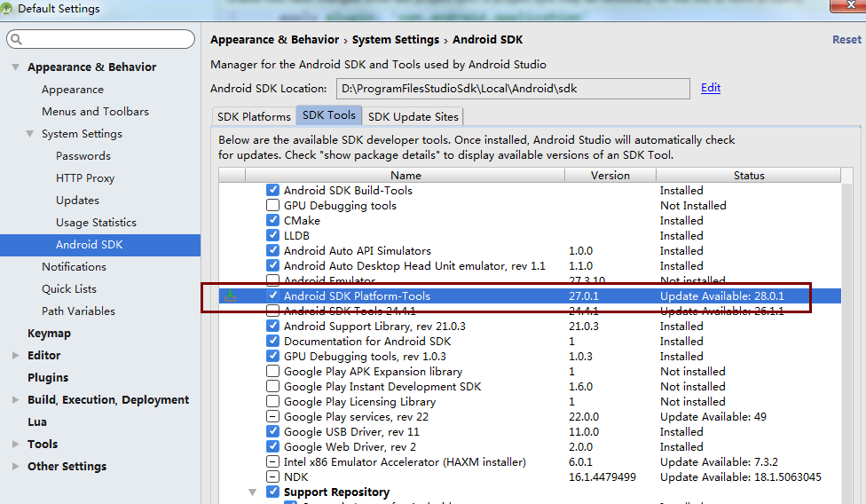Uncheck Google USB Driver rev 11
Viewport: 866px width, 504px height.
pyautogui.click(x=272, y=431)
